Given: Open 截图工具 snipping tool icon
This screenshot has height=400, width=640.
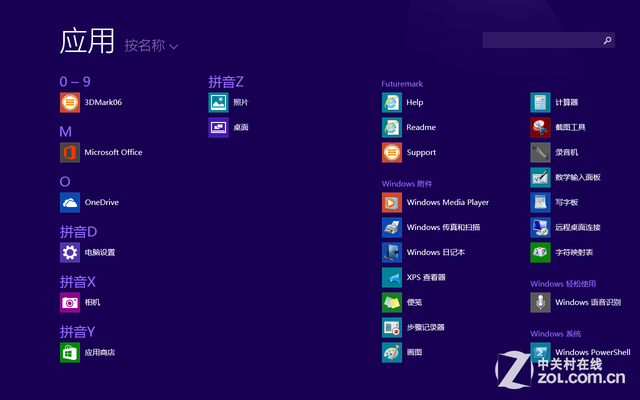Looking at the screenshot, I should pos(540,127).
